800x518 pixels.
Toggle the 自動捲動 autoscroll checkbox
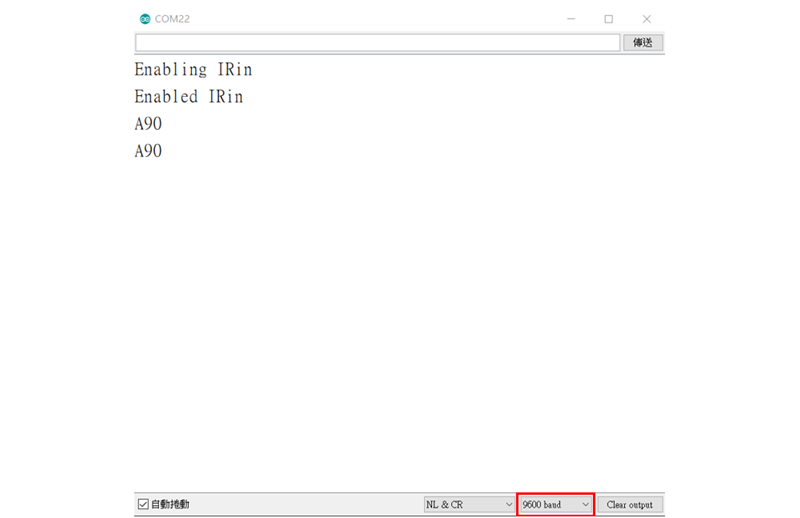[143, 504]
